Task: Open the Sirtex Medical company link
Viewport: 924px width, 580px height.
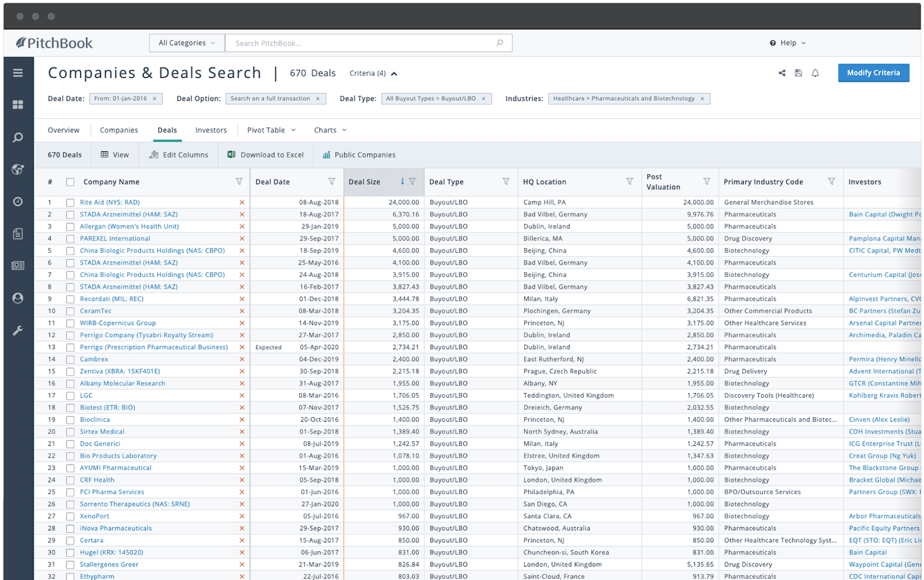Action: 102,432
